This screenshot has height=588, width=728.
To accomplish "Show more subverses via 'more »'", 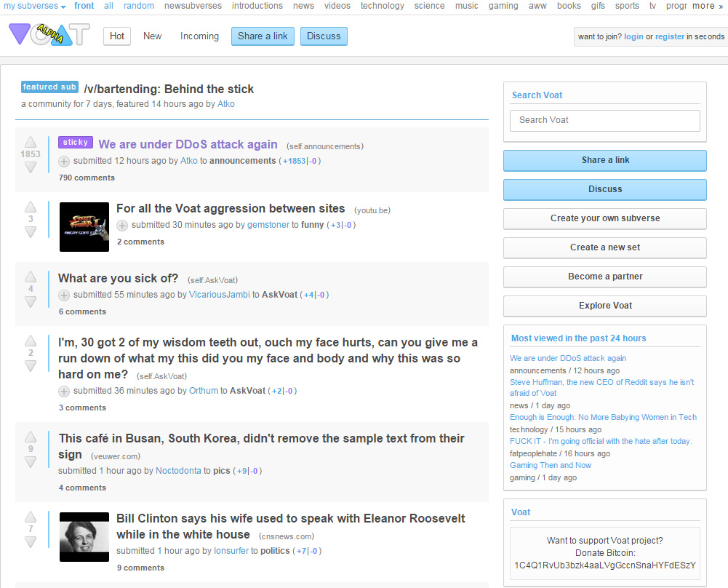I will [x=708, y=6].
